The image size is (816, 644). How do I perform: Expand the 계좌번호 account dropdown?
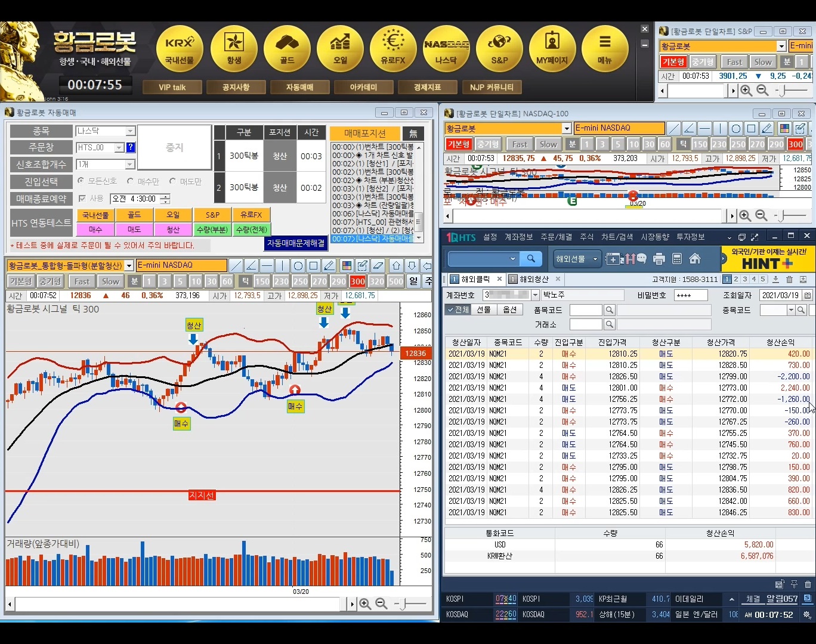pyautogui.click(x=535, y=295)
